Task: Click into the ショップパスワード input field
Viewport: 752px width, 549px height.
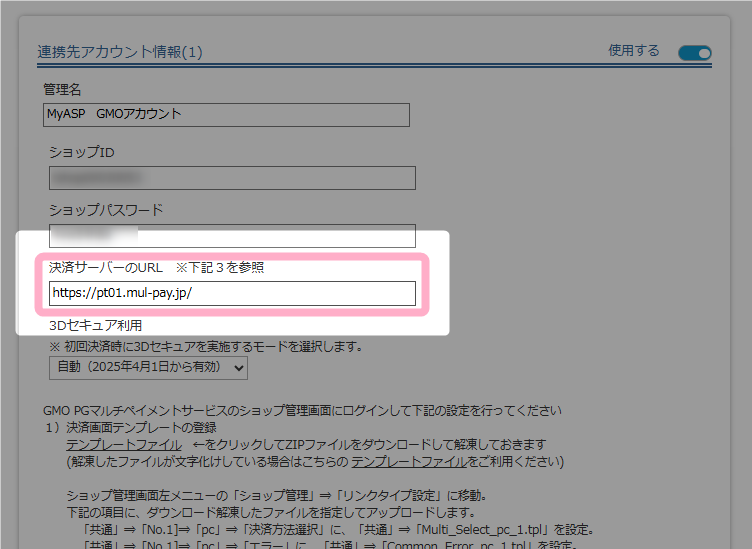Action: 232,236
